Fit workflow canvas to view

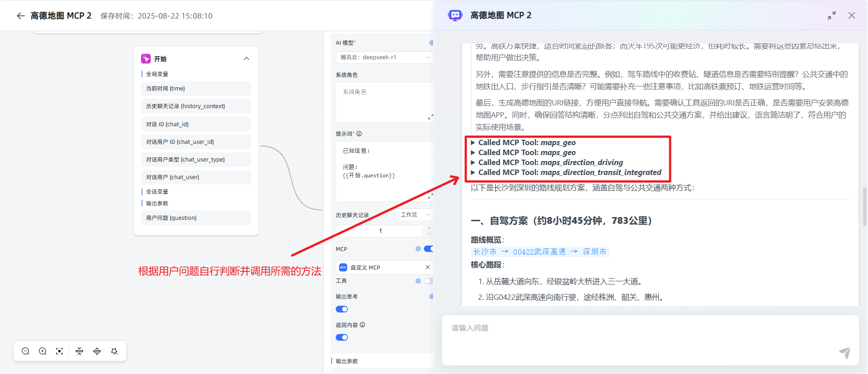59,351
